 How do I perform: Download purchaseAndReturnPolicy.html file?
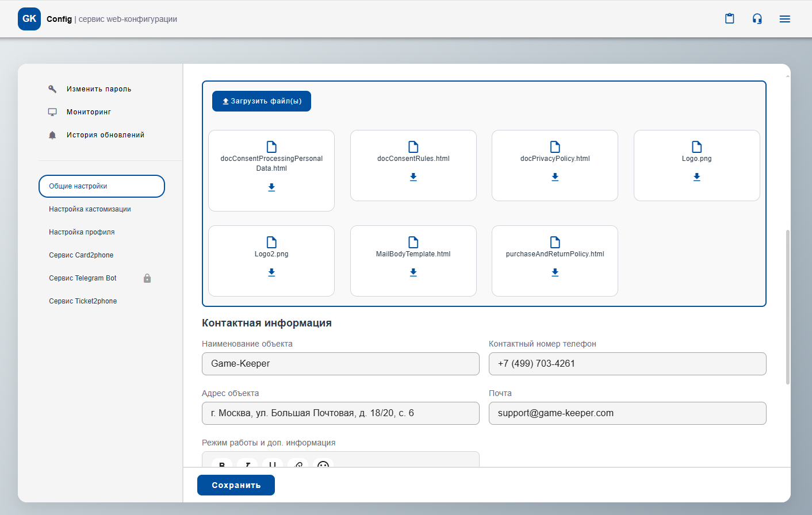(555, 272)
